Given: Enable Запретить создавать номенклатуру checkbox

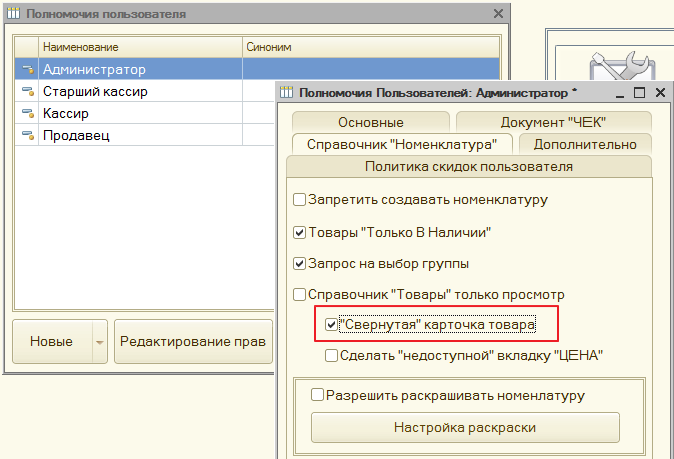Looking at the screenshot, I should (x=299, y=199).
